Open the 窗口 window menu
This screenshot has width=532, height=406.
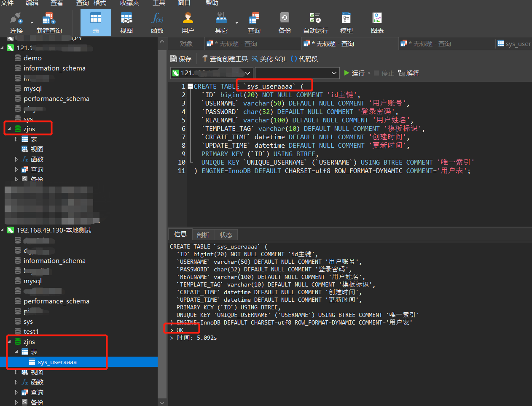tap(184, 3)
